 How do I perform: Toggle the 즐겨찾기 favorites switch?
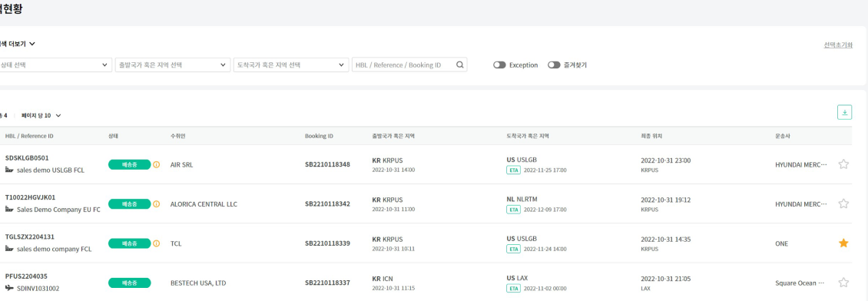554,64
